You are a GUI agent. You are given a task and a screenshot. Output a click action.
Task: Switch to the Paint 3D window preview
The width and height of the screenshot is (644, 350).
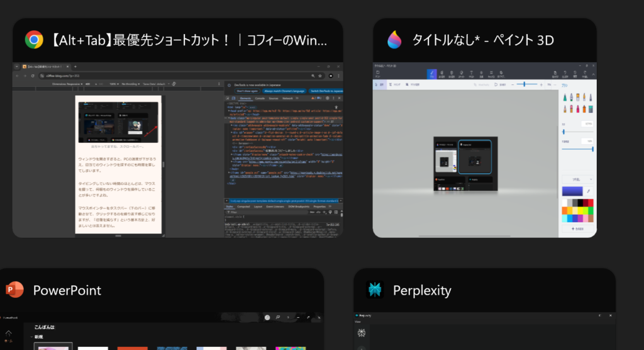485,150
